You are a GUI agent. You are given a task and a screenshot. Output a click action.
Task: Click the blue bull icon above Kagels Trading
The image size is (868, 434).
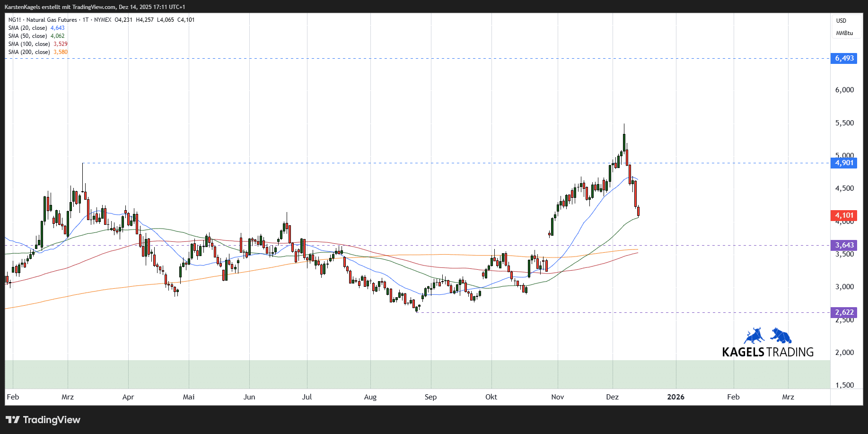(754, 336)
